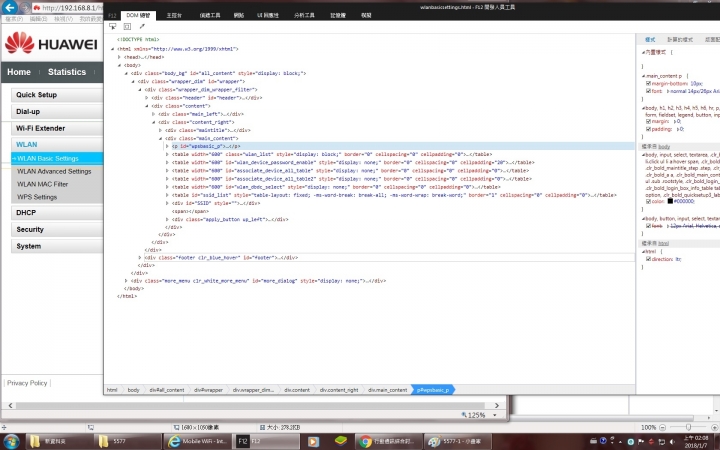The width and height of the screenshot is (720, 450).
Task: Click the Privacy Policy link
Action: click(x=27, y=383)
